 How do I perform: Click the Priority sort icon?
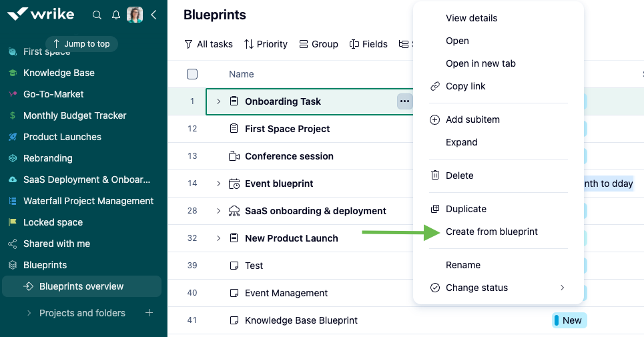point(249,44)
